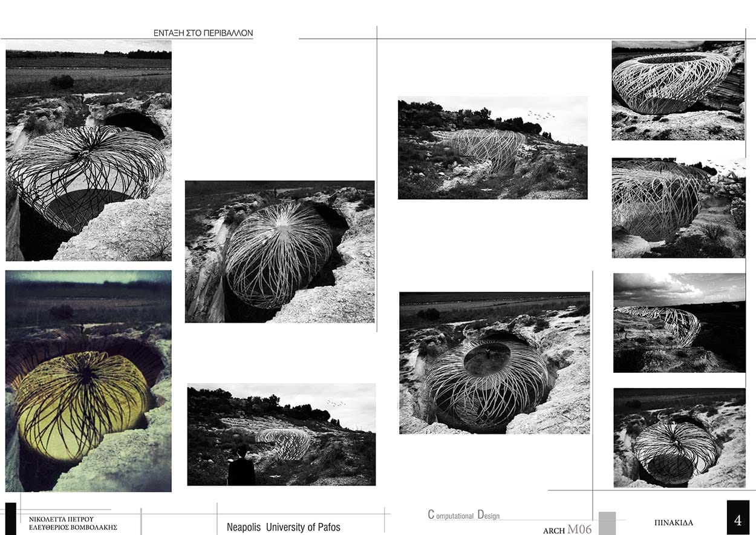
Task: Click the ΕΝΤΑΞΗ ΣΤΟ ΠΕΡΙΒΑΛΛΟΝ heading
Action: click(203, 33)
